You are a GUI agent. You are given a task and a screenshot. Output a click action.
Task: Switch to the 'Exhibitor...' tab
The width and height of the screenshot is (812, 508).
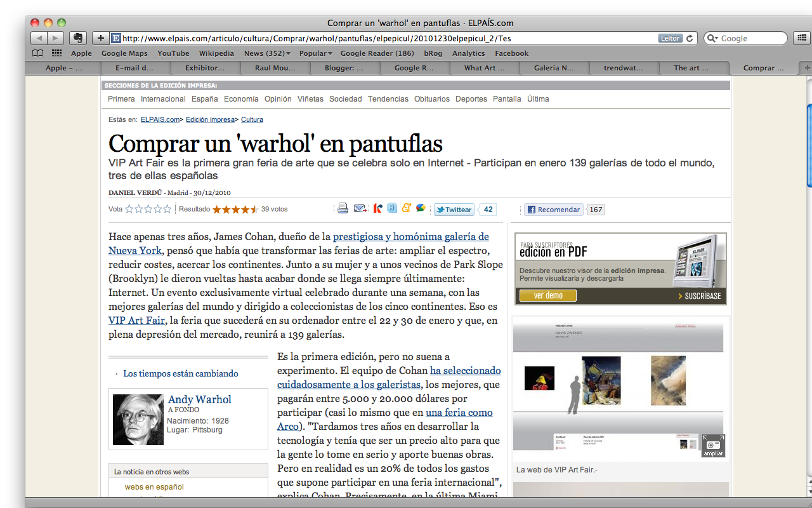[205, 68]
